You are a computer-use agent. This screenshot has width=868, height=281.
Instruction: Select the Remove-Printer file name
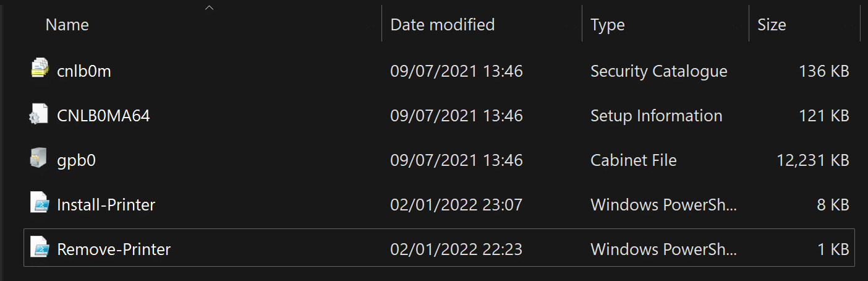coord(114,249)
